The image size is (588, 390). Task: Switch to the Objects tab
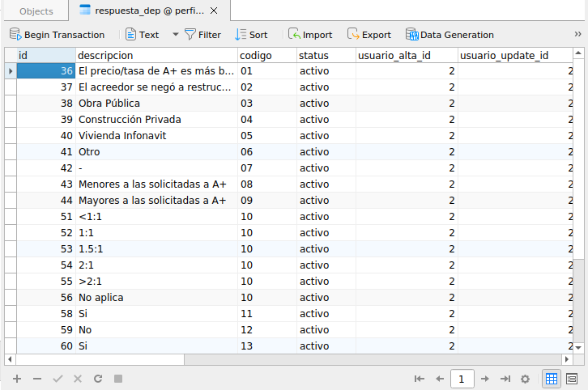[36, 11]
